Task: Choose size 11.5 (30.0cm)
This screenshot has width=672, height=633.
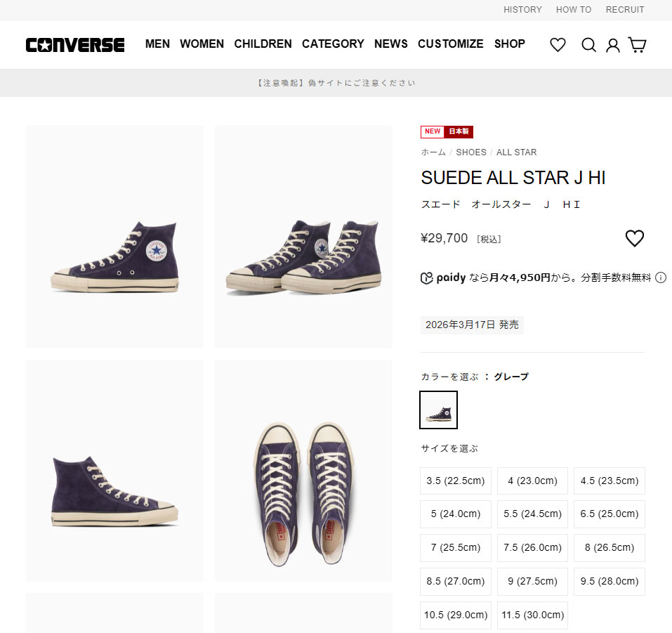Action: (532, 615)
